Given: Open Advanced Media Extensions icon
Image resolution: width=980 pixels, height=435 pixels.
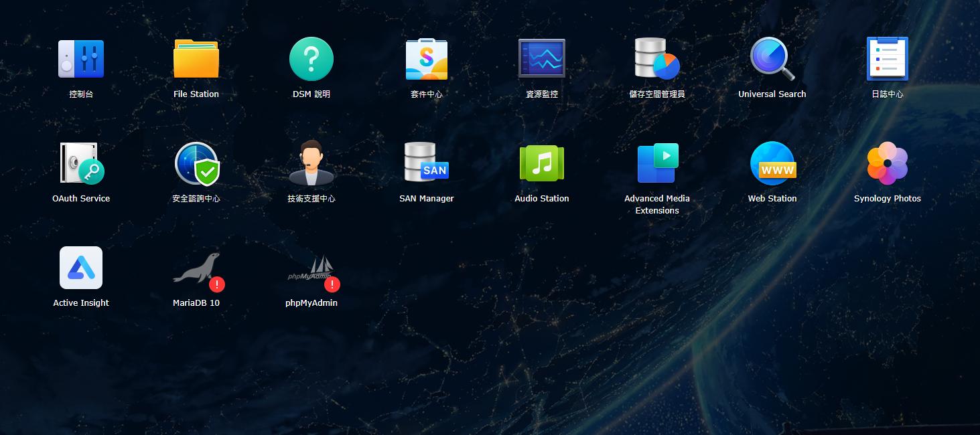Looking at the screenshot, I should coord(657,163).
